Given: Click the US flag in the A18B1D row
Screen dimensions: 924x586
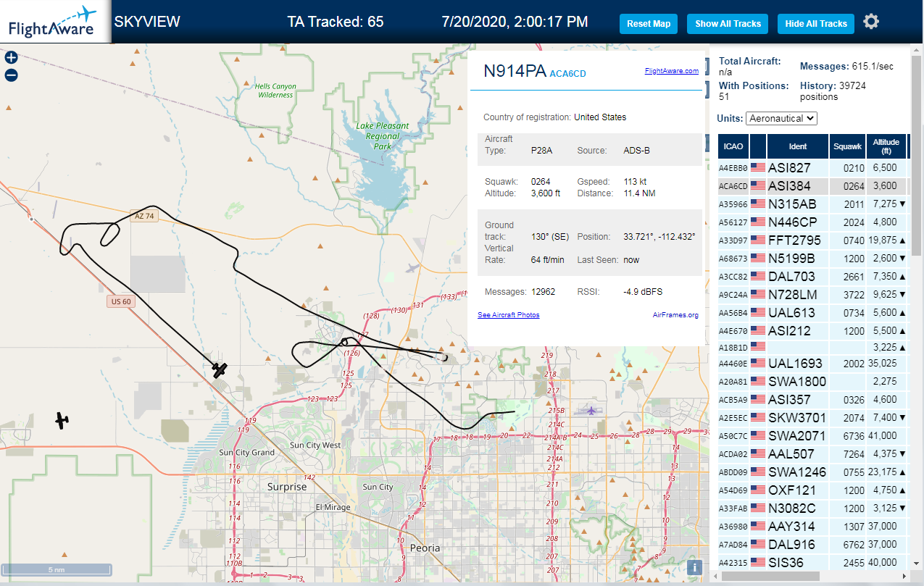Looking at the screenshot, I should point(758,346).
